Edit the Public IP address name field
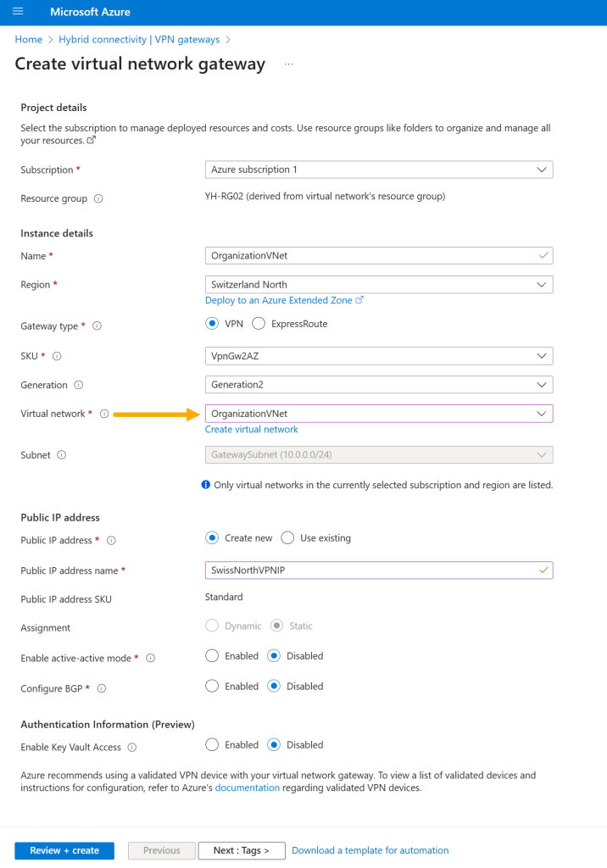Viewport: 607px width, 868px height. [x=379, y=570]
